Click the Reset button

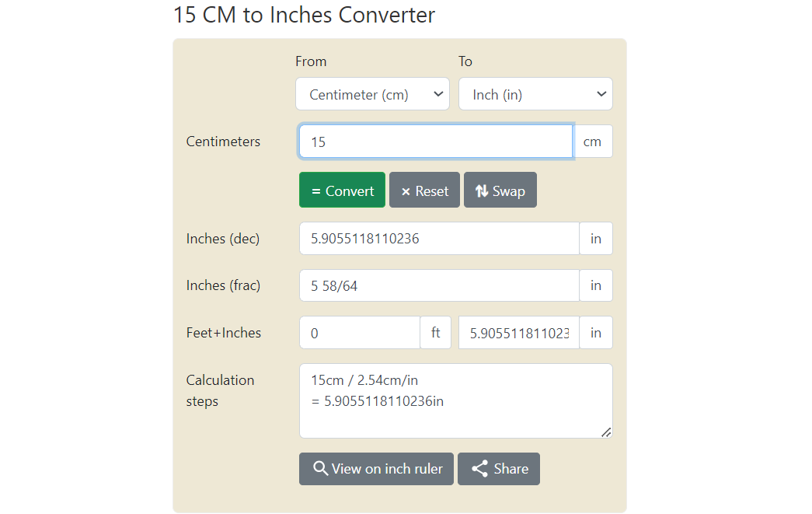pos(424,191)
